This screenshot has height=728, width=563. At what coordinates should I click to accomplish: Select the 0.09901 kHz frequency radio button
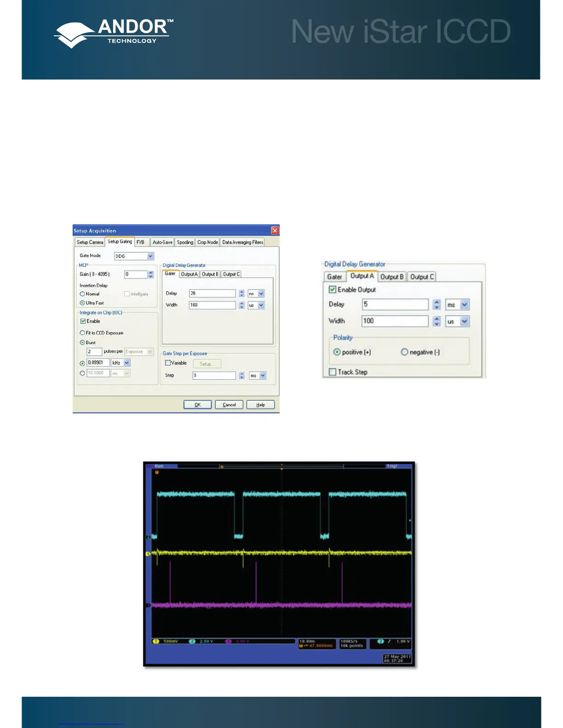82,363
